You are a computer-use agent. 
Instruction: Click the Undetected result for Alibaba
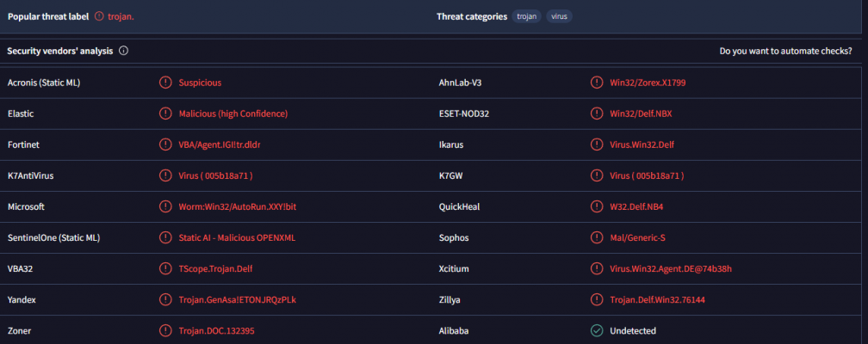[633, 331]
